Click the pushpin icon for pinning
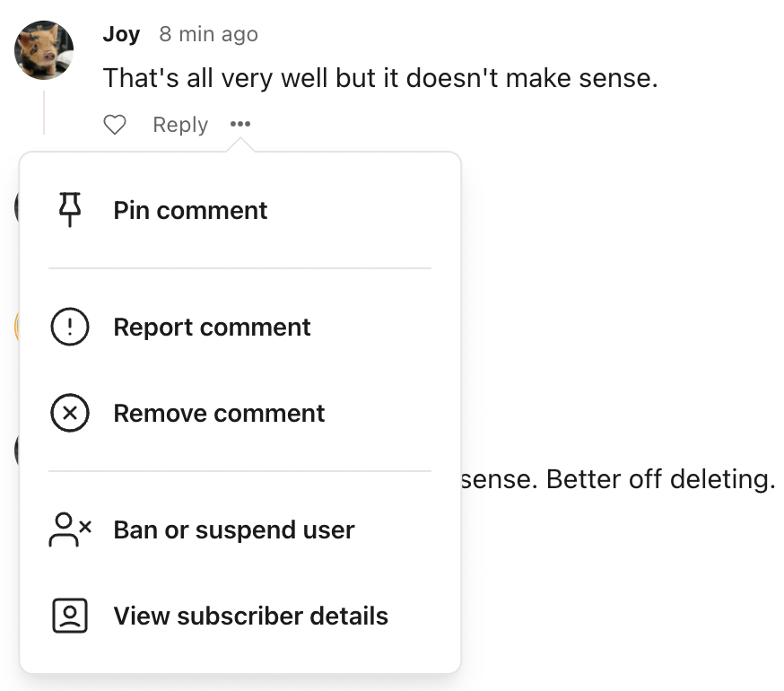This screenshot has width=784, height=691. point(70,210)
